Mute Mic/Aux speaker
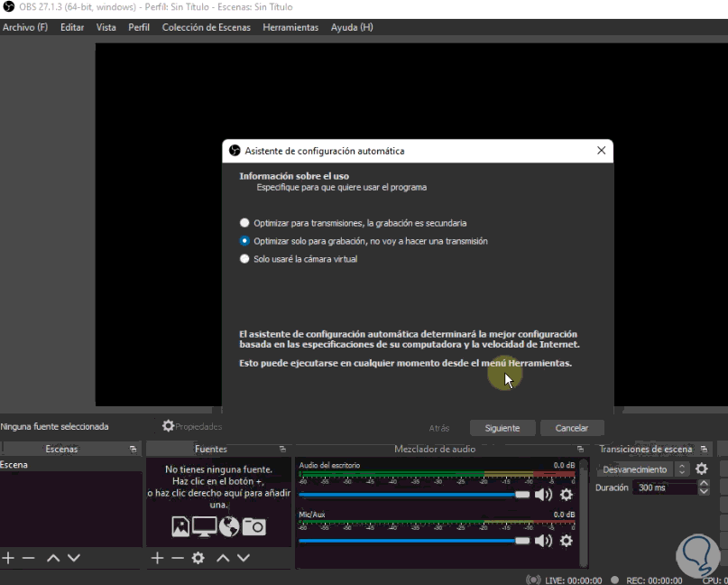The width and height of the screenshot is (728, 585). tap(544, 541)
